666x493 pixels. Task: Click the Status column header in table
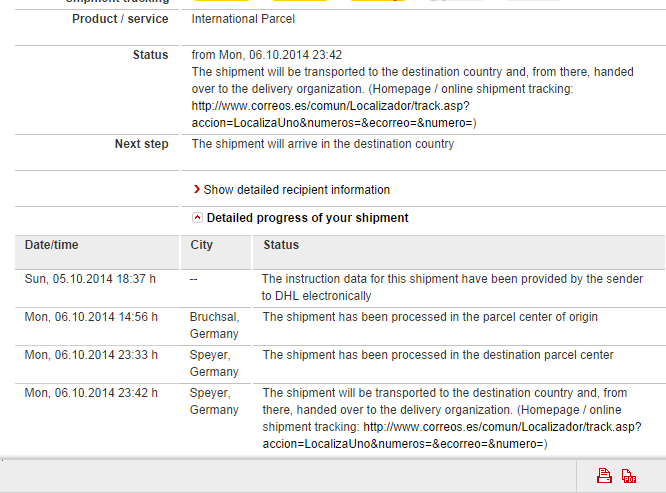[281, 245]
